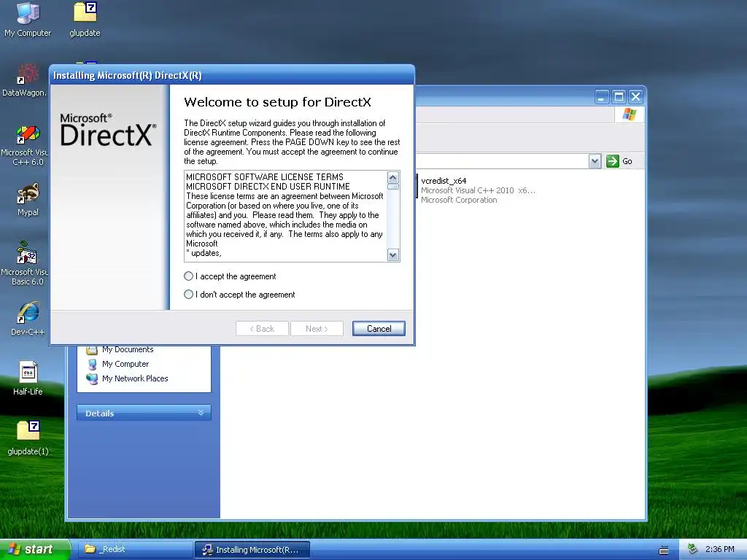Click the Microsoft Visual Basic 6.0 shortcut
This screenshot has width=747, height=560.
point(25,264)
